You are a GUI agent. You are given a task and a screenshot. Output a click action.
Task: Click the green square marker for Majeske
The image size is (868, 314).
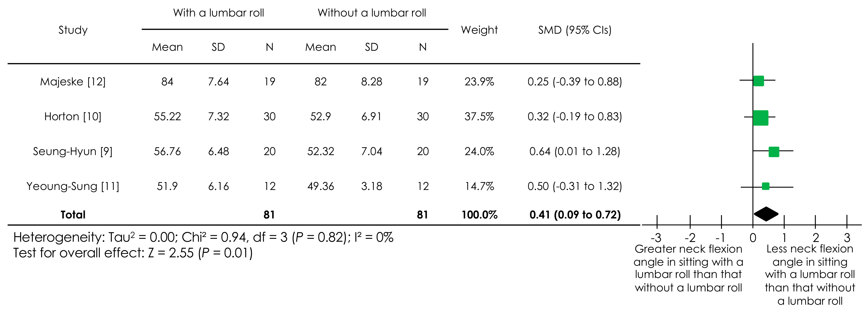758,81
